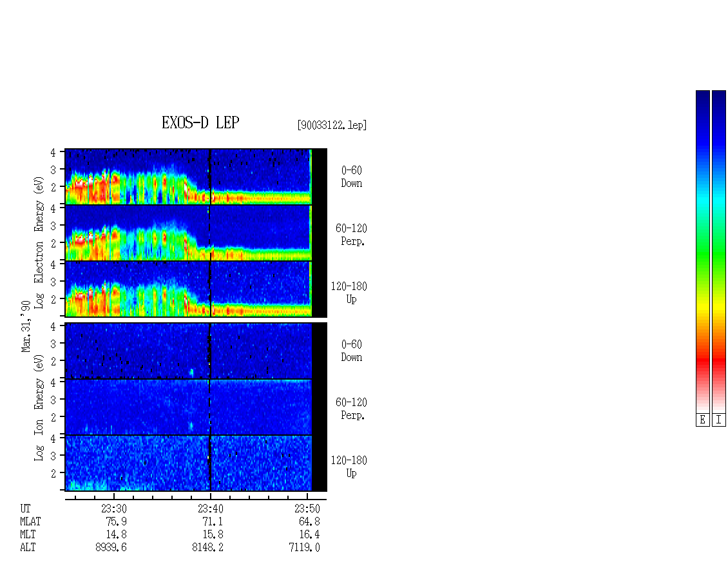Click the Log Ion Energy (eV) axis label
Viewport: 728px width, 564px height.
point(39,408)
